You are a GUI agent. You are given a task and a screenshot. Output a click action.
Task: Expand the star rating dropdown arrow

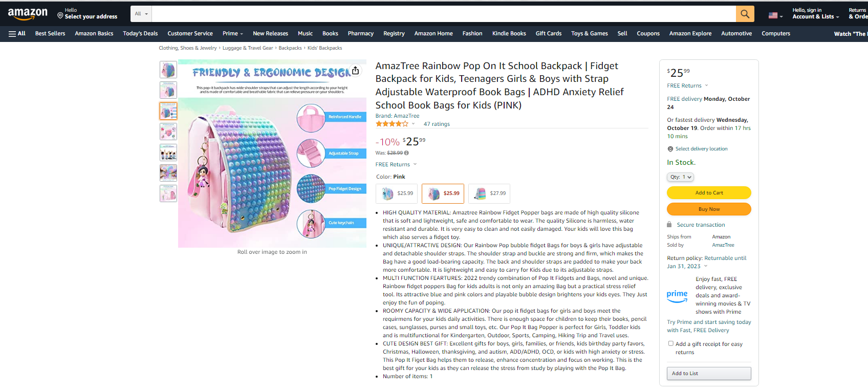[x=414, y=124]
